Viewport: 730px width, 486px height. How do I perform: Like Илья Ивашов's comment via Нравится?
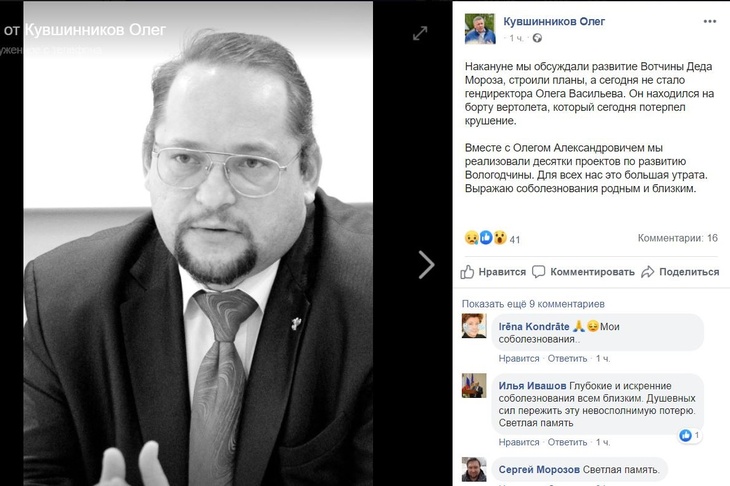coord(519,442)
